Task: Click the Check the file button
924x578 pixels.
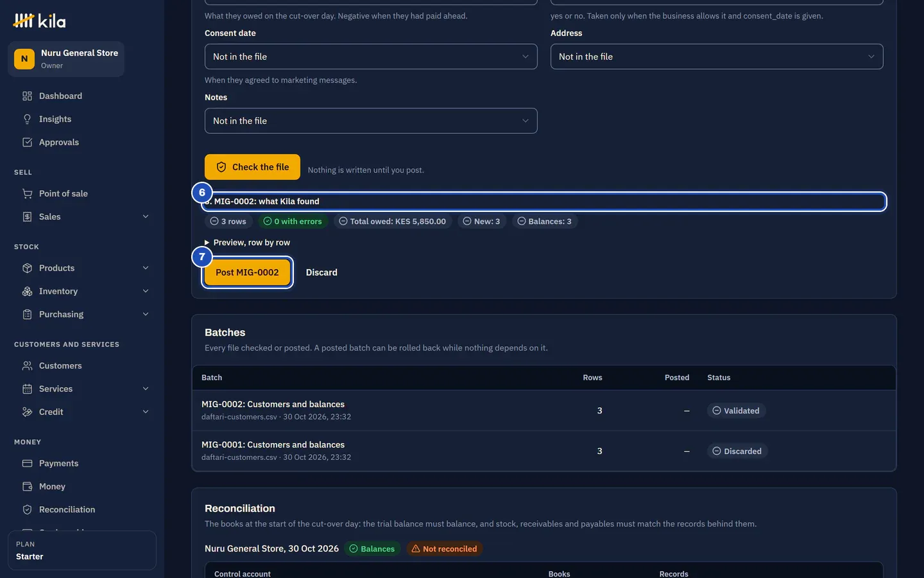Action: pyautogui.click(x=252, y=167)
